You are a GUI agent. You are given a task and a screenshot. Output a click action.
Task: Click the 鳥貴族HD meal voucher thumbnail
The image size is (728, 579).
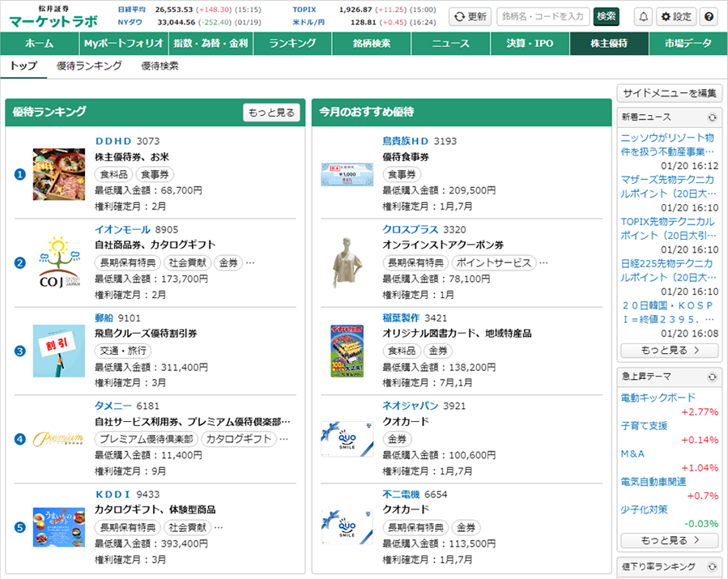347,175
